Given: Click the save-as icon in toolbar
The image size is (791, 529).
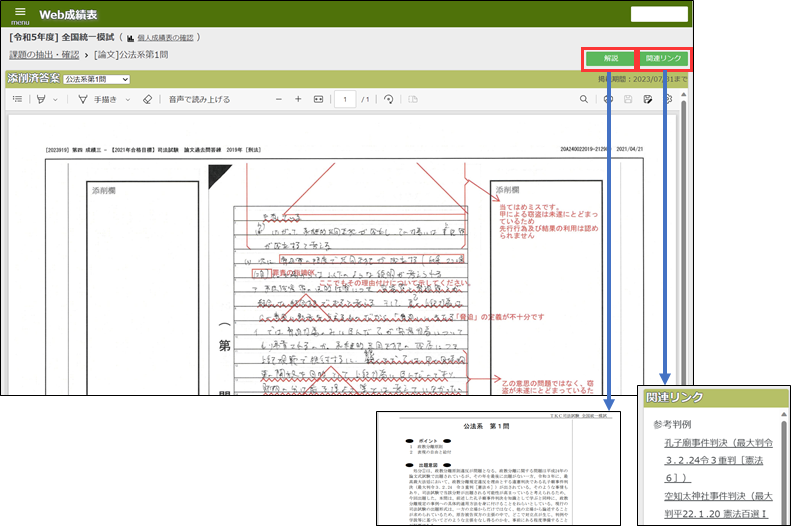Looking at the screenshot, I should (649, 100).
